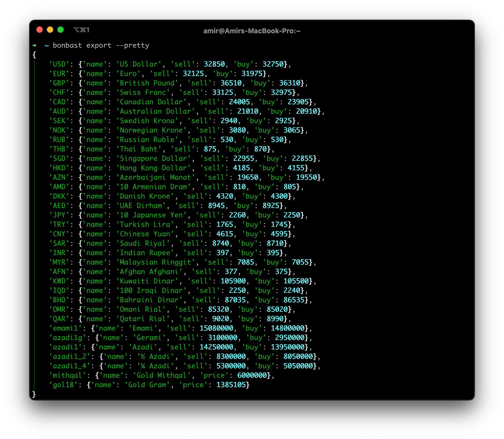Click the Gold Gram price 1385105
This screenshot has height=439, width=504.
[x=231, y=385]
